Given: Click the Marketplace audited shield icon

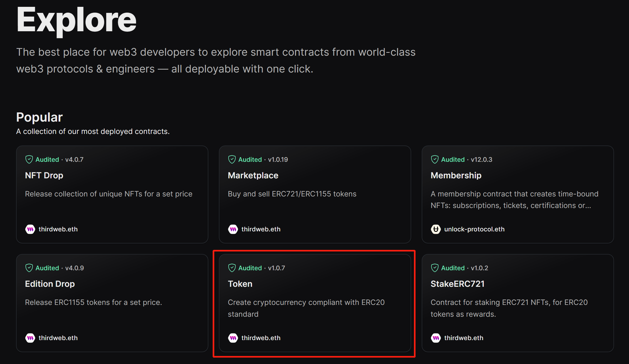Looking at the screenshot, I should point(232,159).
